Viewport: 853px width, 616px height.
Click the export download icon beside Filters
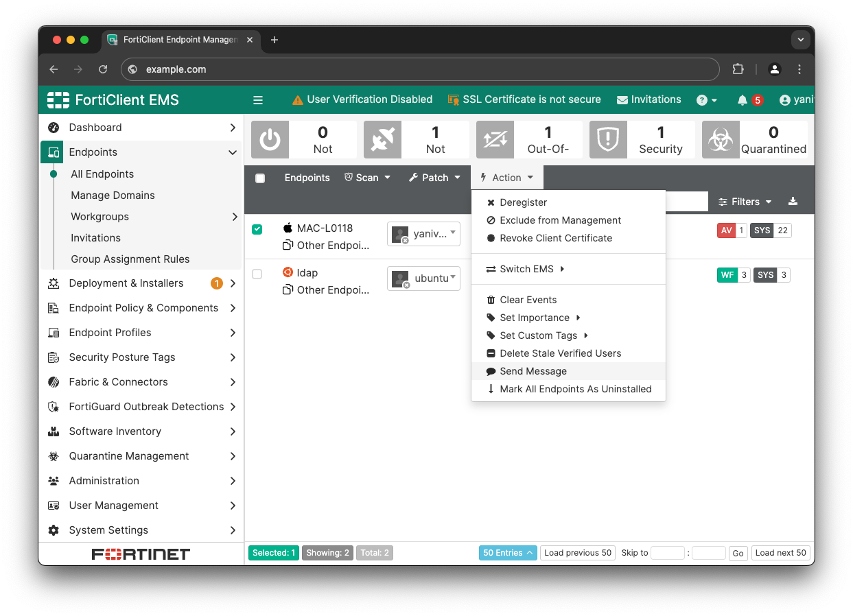(x=793, y=201)
